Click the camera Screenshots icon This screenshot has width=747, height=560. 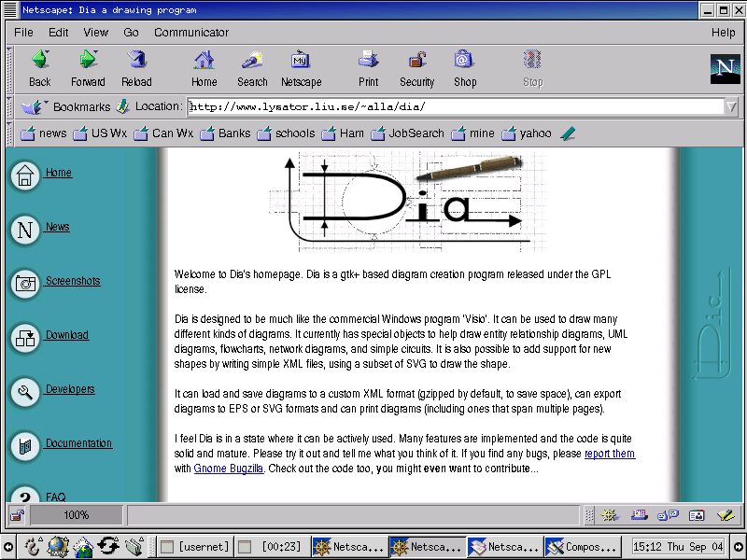(x=25, y=285)
